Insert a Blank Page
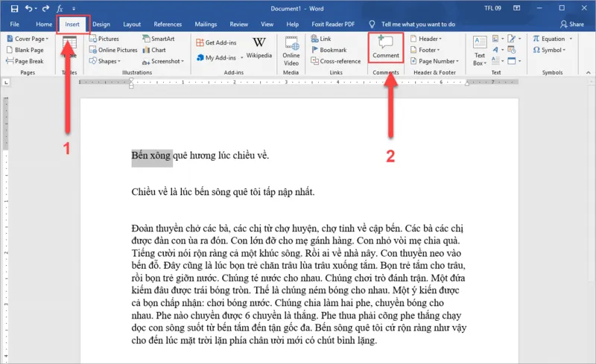 (x=25, y=50)
